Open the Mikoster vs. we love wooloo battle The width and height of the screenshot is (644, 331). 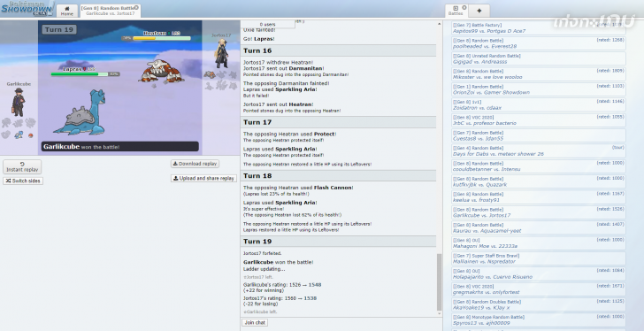(539, 74)
